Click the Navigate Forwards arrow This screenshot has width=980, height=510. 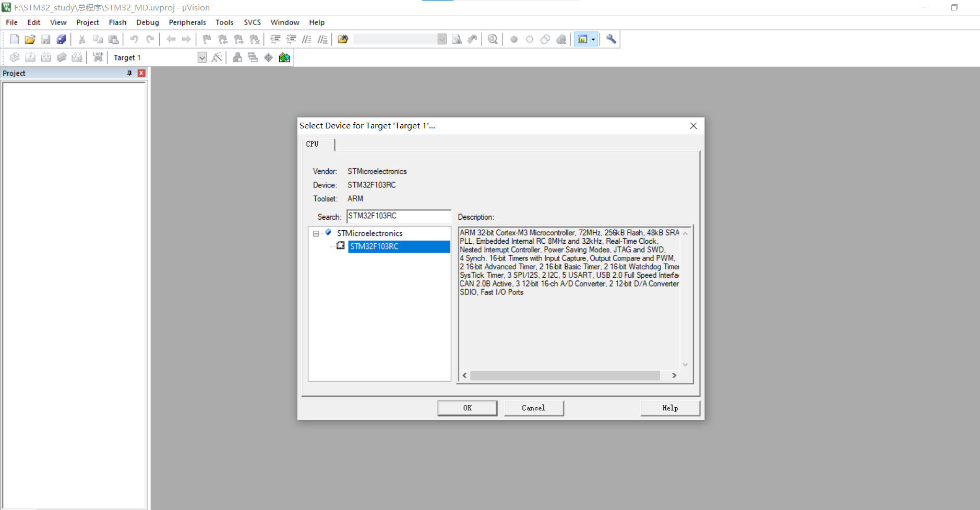click(x=186, y=39)
